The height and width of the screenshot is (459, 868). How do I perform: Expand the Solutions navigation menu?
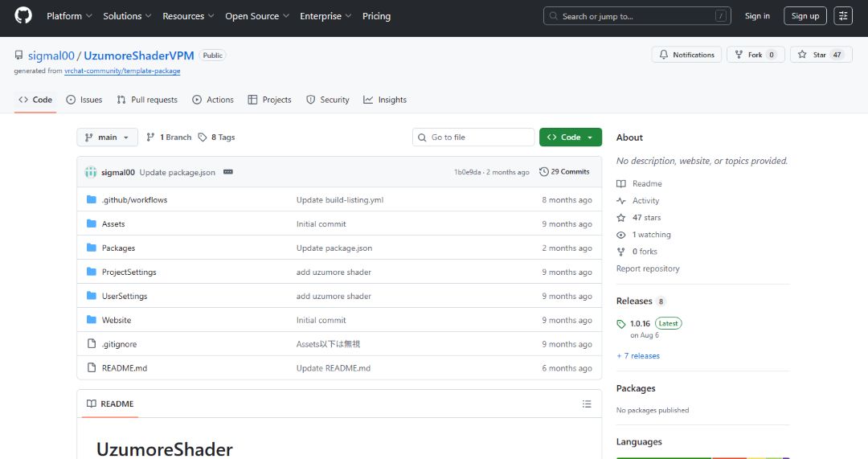point(127,16)
